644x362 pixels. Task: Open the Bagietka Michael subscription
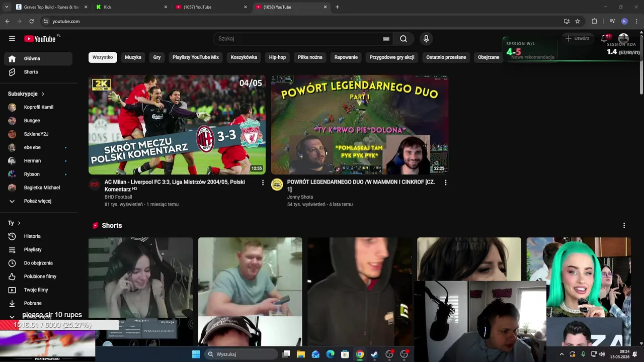(38, 188)
